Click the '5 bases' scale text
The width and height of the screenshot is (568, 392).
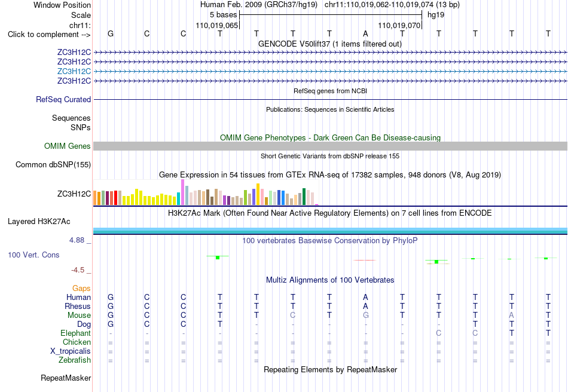click(x=223, y=15)
